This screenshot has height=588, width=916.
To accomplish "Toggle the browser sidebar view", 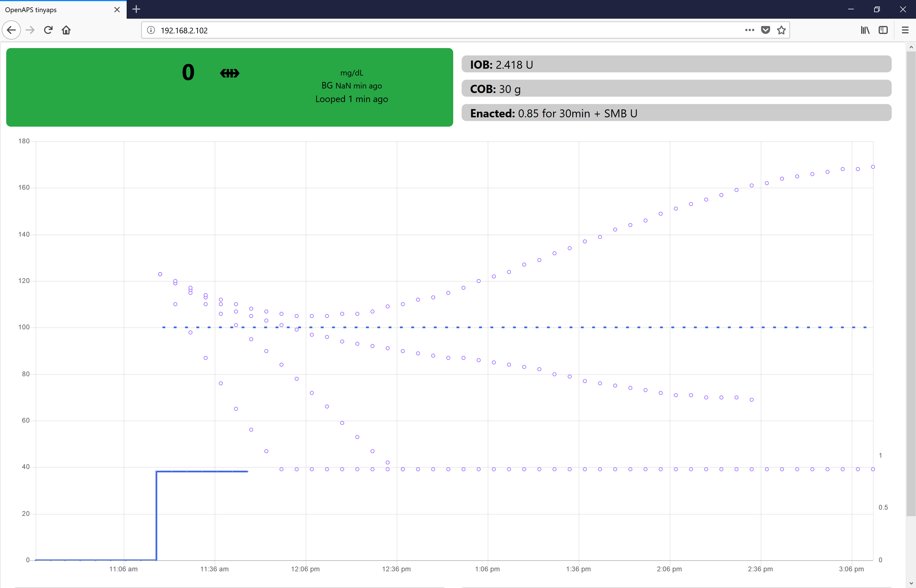I will [883, 30].
